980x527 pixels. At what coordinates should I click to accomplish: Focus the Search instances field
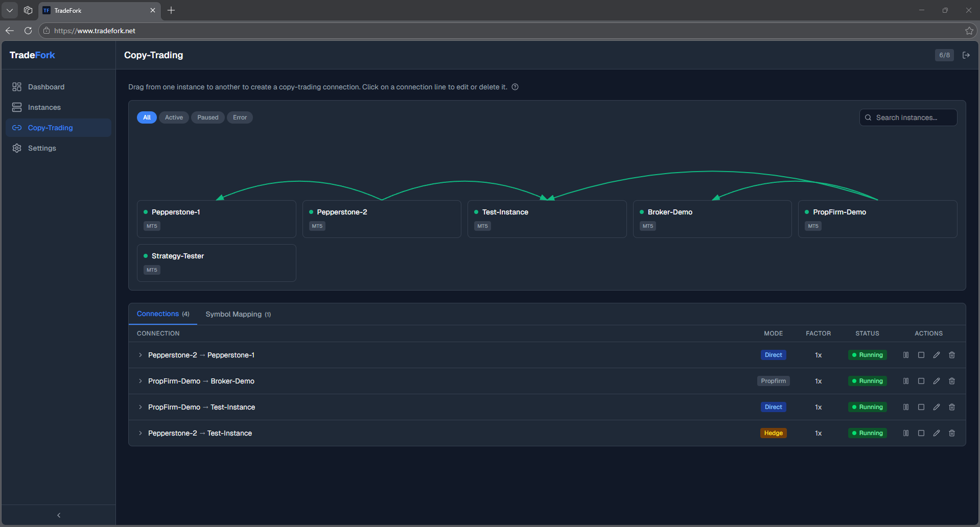[x=908, y=117]
